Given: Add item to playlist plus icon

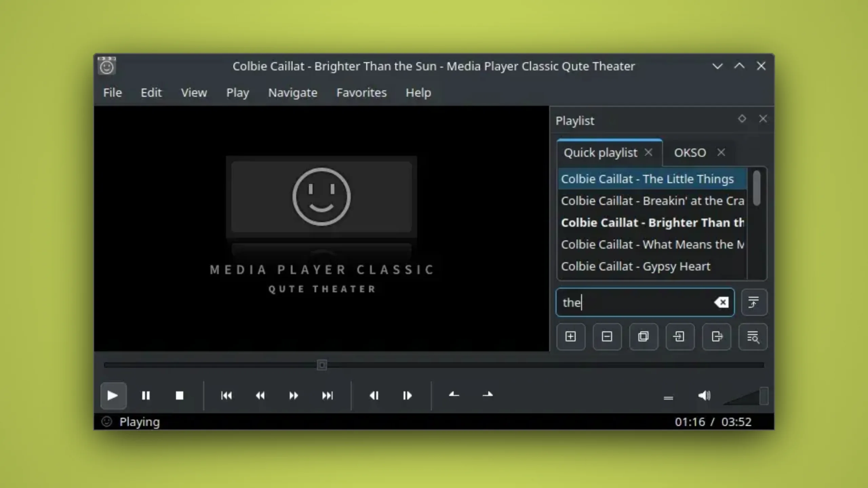Looking at the screenshot, I should tap(571, 337).
